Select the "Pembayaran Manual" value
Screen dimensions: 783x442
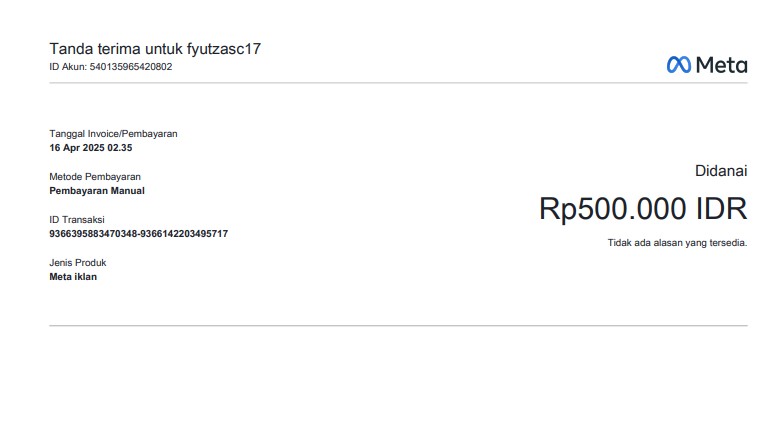tap(97, 190)
